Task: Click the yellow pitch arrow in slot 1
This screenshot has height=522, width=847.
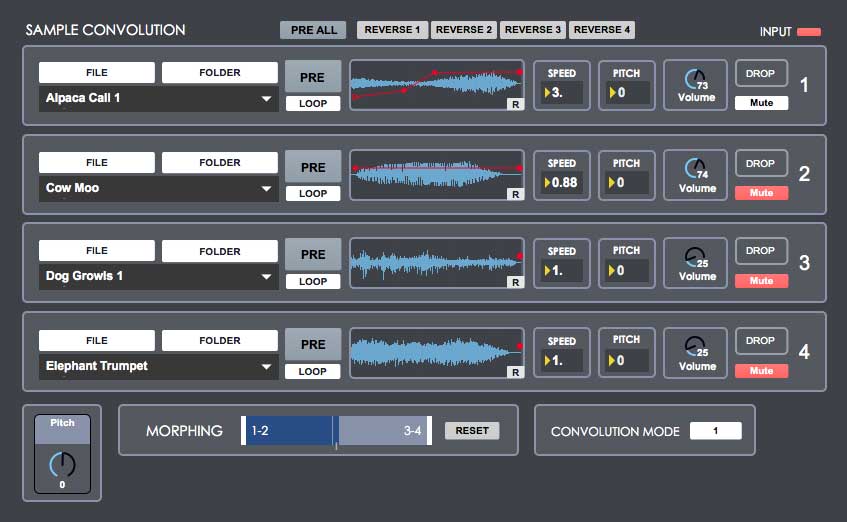Action: click(x=613, y=93)
